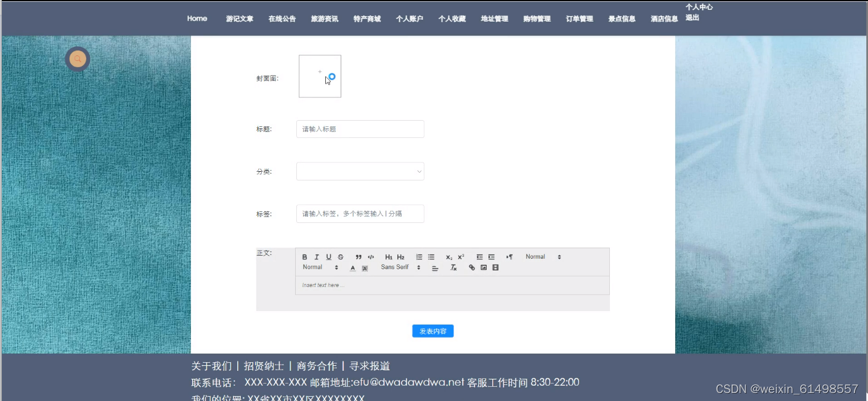Open the second-row Normal header dropdown
This screenshot has width=868, height=401.
coord(320,267)
